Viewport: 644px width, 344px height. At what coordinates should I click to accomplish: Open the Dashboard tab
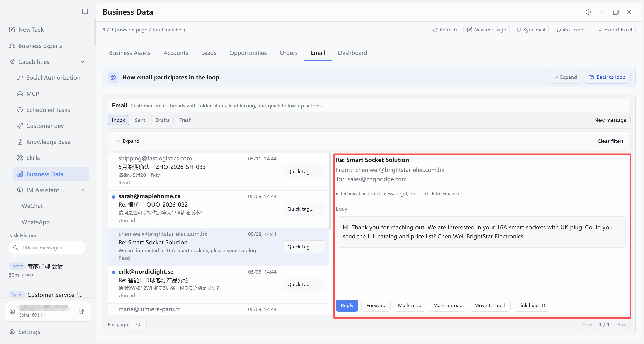352,53
